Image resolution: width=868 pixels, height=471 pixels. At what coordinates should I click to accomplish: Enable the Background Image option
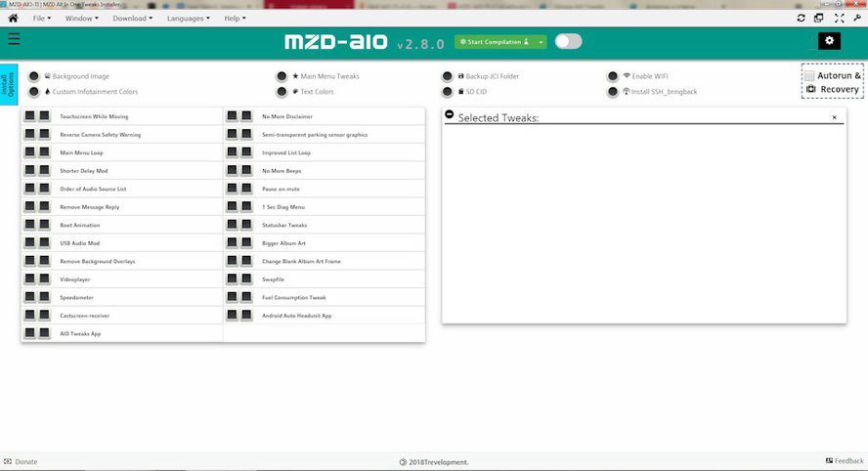click(34, 76)
